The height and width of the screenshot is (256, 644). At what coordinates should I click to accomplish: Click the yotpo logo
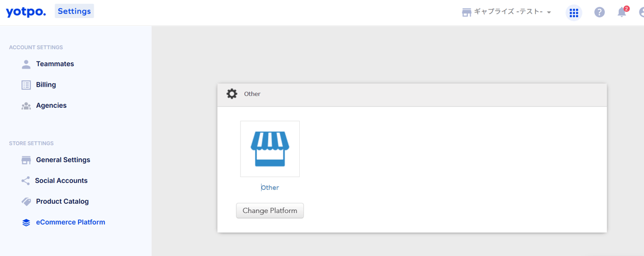click(26, 12)
